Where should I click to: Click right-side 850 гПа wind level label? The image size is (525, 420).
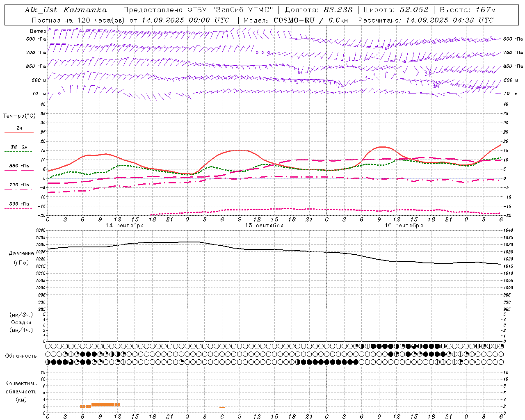tap(513, 66)
